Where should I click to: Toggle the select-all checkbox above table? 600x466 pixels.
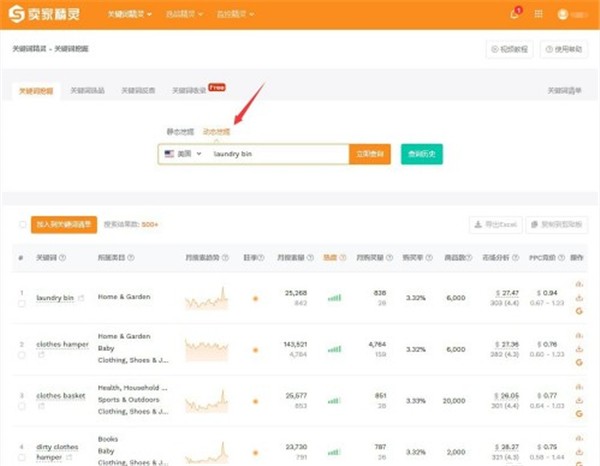tap(23, 224)
